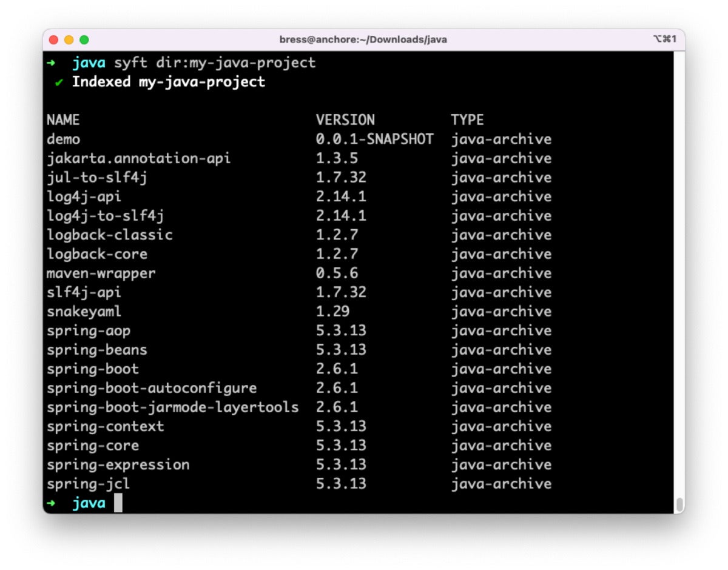Image resolution: width=728 pixels, height=570 pixels.
Task: Click the 'spring-core' package name
Action: point(93,446)
